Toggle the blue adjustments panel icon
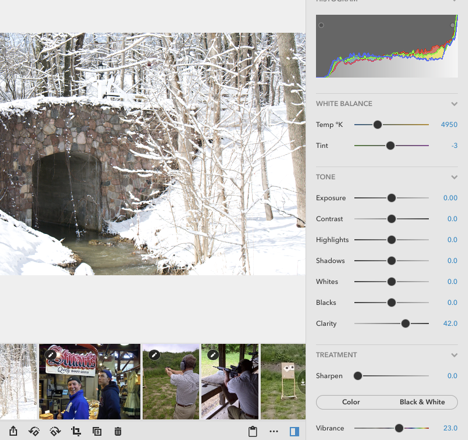 point(294,431)
